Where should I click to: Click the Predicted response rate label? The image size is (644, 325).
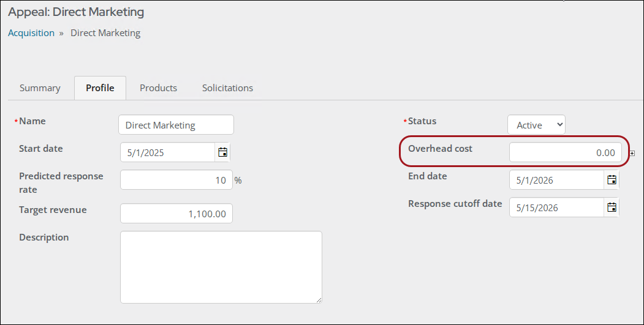click(61, 182)
